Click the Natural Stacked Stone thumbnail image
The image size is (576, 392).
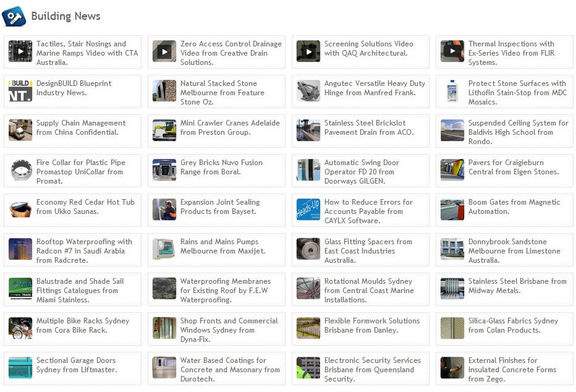pos(164,91)
